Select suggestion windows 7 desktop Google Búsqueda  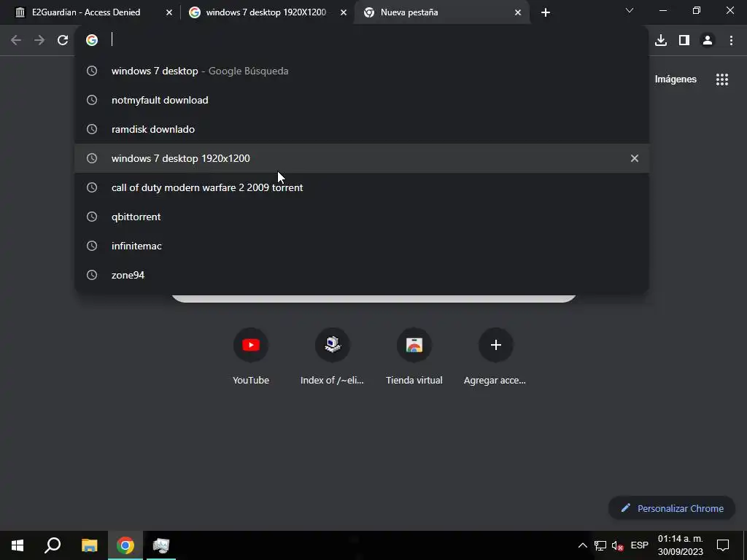pyautogui.click(x=362, y=71)
